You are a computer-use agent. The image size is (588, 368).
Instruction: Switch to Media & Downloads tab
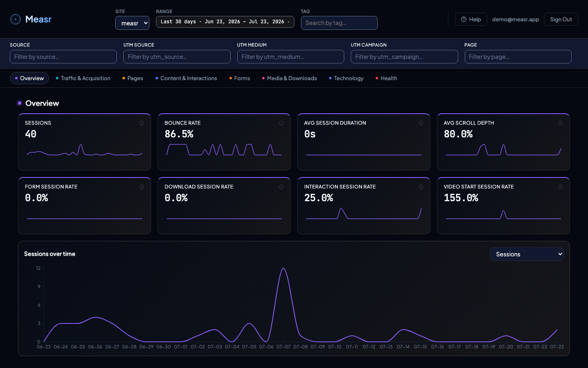click(x=290, y=78)
